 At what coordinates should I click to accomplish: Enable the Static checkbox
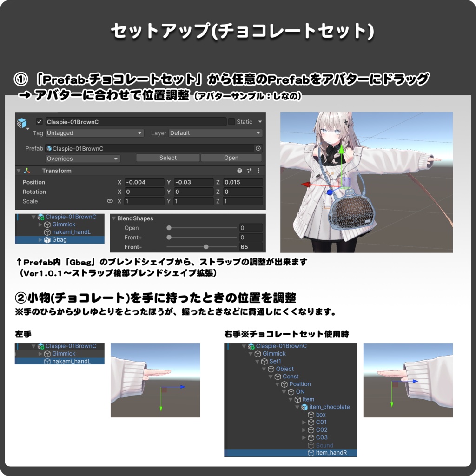coord(231,121)
